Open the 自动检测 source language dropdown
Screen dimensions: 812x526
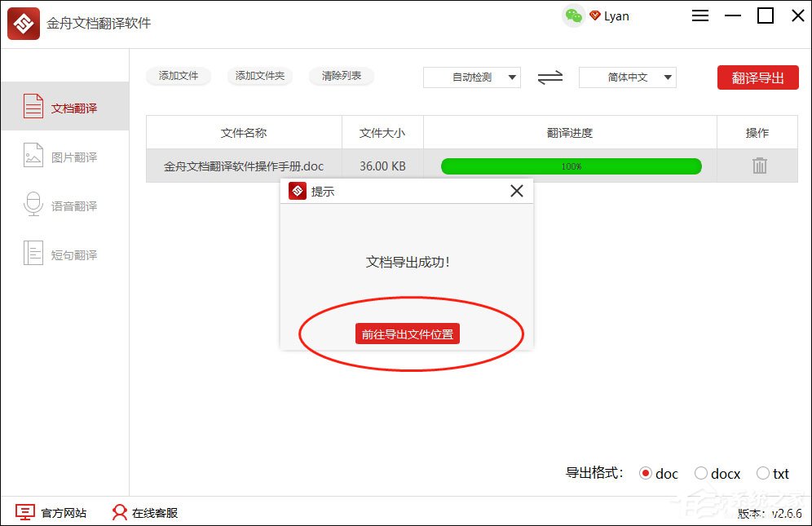click(471, 77)
